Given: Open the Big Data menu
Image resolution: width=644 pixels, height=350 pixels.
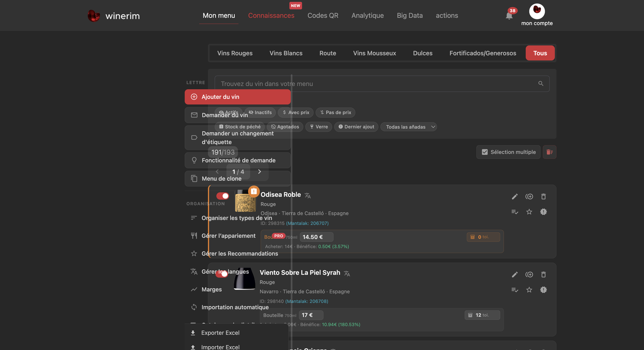Looking at the screenshot, I should pos(410,15).
